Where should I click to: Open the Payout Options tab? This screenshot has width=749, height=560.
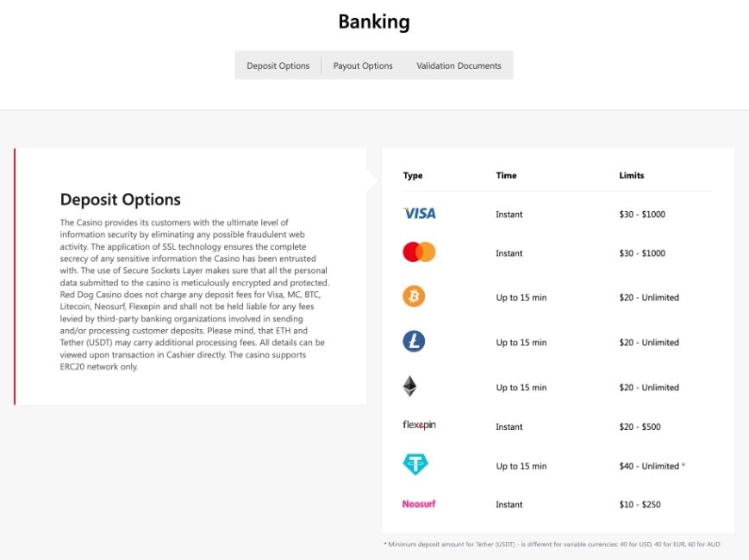[363, 65]
